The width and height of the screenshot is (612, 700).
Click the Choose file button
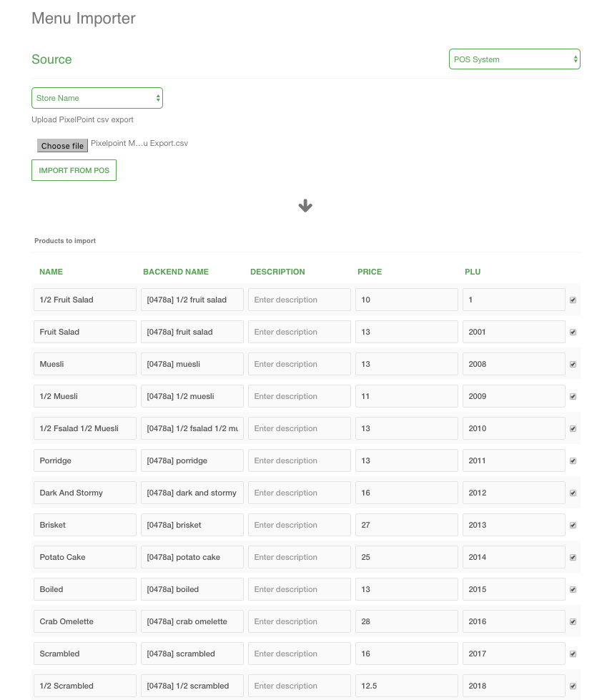pos(62,146)
